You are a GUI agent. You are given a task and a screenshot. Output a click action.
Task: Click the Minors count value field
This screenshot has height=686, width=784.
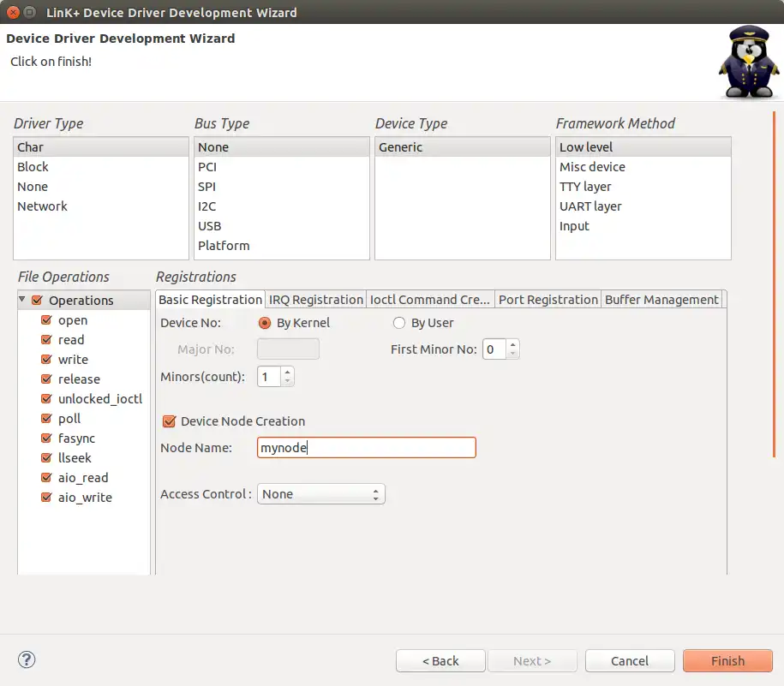[x=269, y=377]
